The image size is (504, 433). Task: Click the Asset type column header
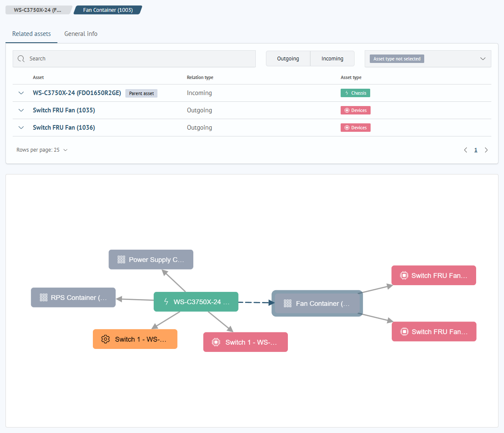click(351, 78)
